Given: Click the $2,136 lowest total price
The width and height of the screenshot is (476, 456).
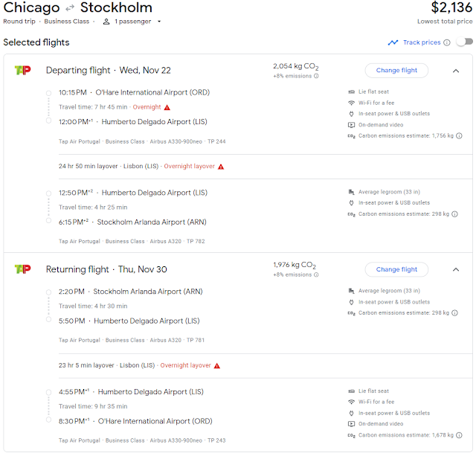Looking at the screenshot, I should (451, 7).
